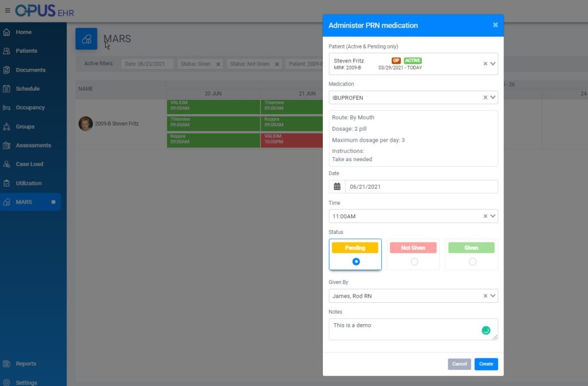
Task: Click the red VALIUM 10:00PM block
Action: (292, 141)
